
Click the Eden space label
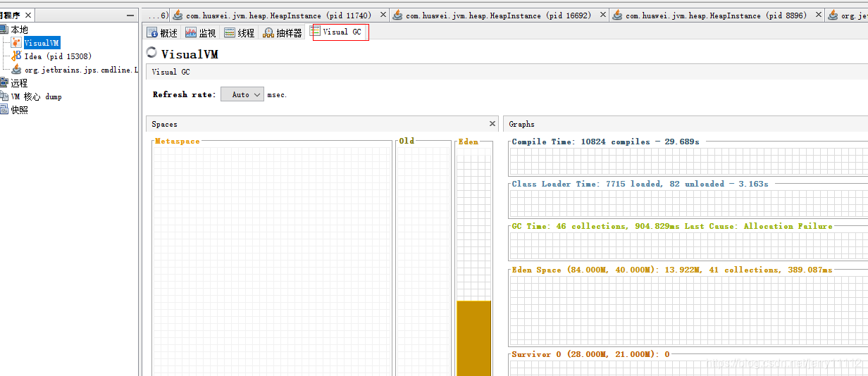click(x=469, y=142)
